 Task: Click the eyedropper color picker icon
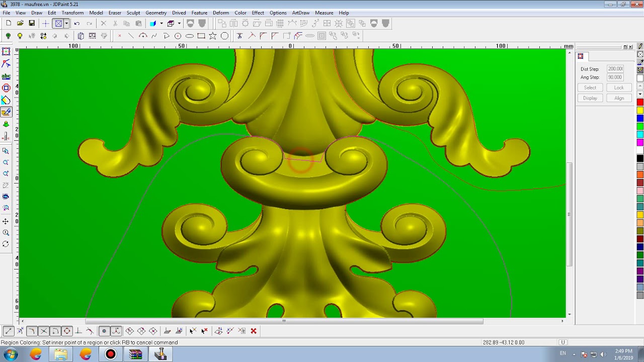coord(640,62)
